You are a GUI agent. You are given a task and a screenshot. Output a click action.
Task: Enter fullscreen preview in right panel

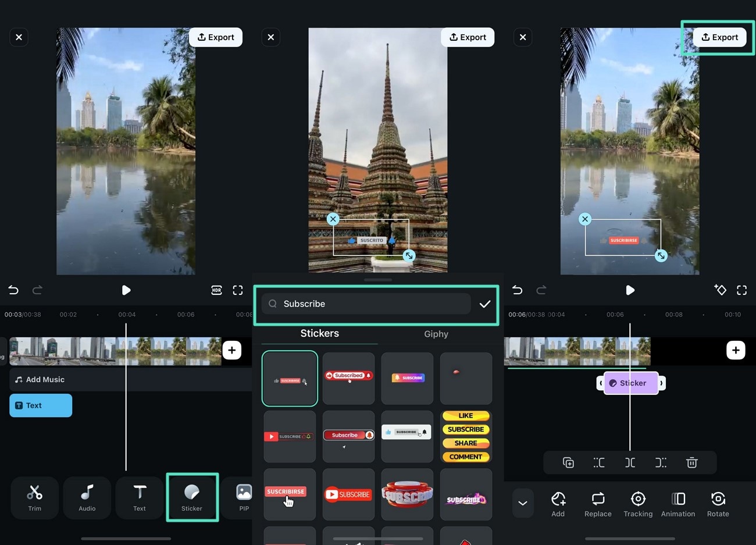click(x=741, y=290)
